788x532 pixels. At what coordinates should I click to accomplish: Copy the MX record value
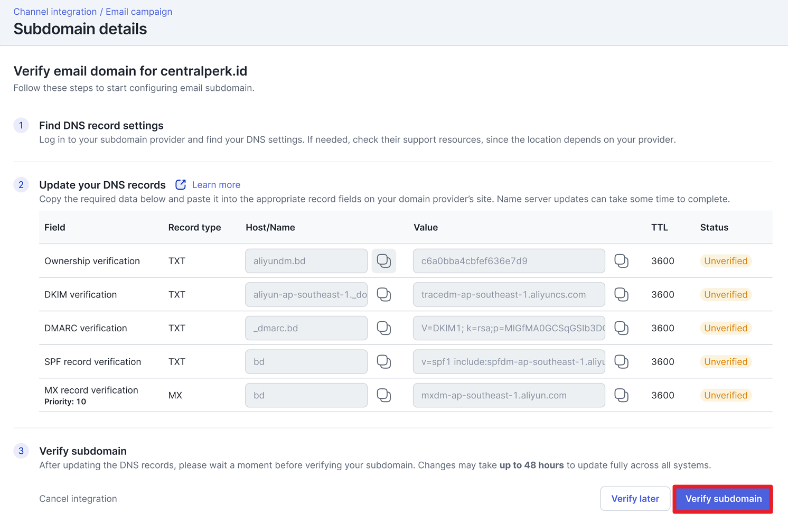click(x=621, y=395)
